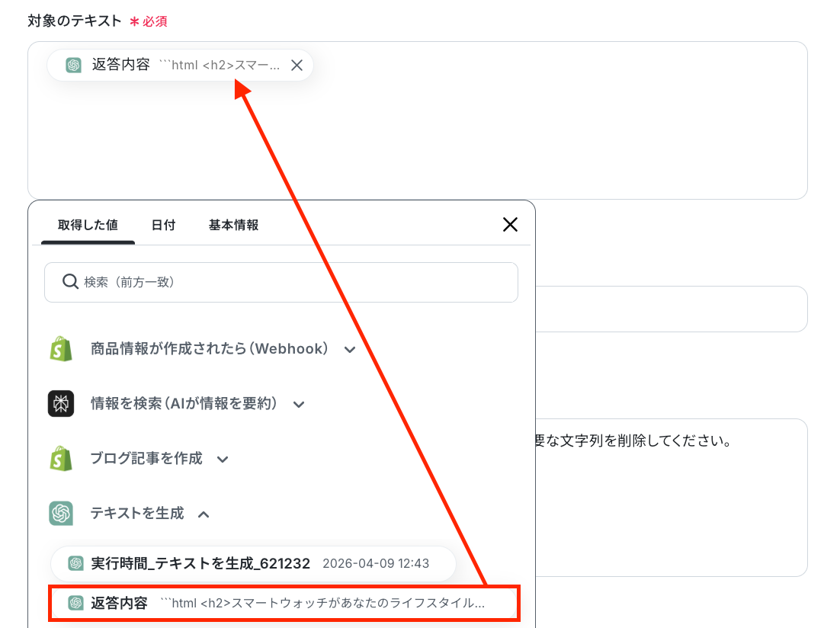This screenshot has height=628, width=840.
Task: Click the 情報を検索 (AIが情報を要約) label
Action: 184,403
